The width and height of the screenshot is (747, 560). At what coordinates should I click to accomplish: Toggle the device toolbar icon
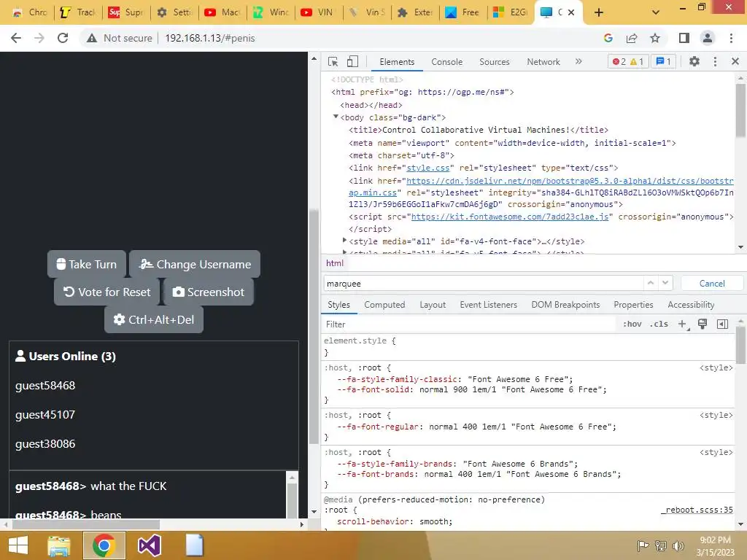pyautogui.click(x=352, y=61)
